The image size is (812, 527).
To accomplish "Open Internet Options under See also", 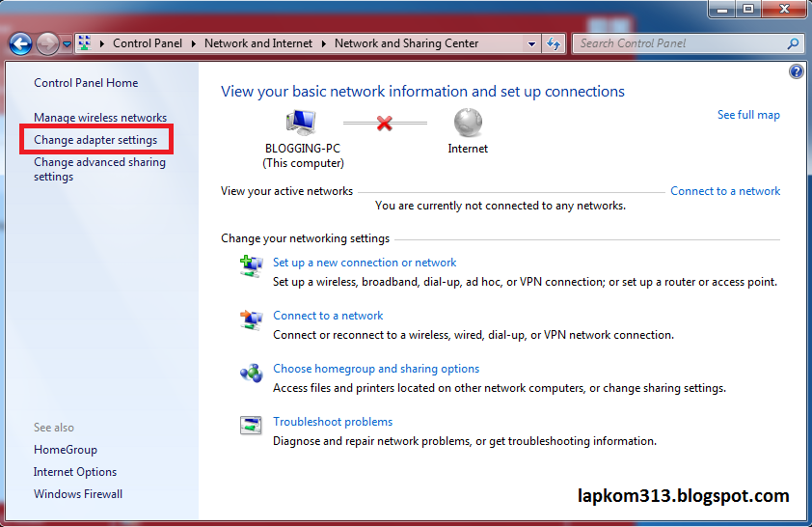I will [x=75, y=472].
